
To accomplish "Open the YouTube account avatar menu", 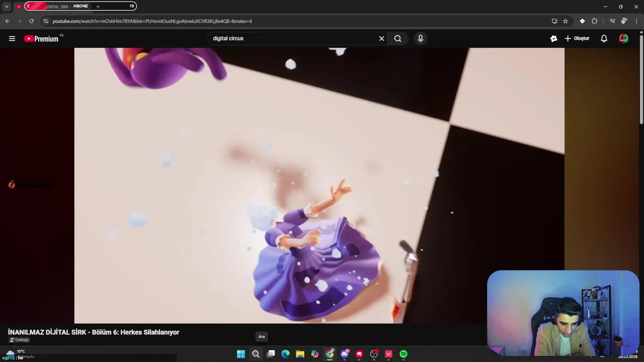I will [623, 39].
